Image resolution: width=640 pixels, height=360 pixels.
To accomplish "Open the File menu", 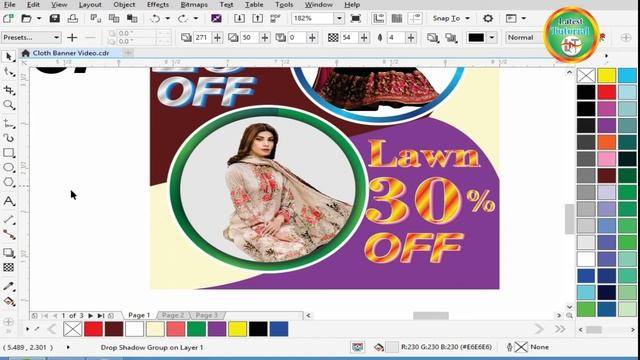I will [x=9, y=4].
